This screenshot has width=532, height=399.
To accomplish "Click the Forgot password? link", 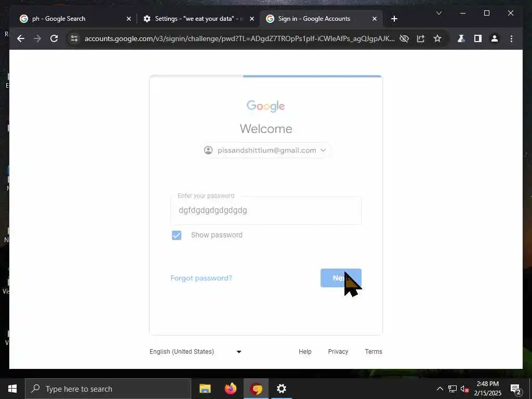I will coord(201,278).
